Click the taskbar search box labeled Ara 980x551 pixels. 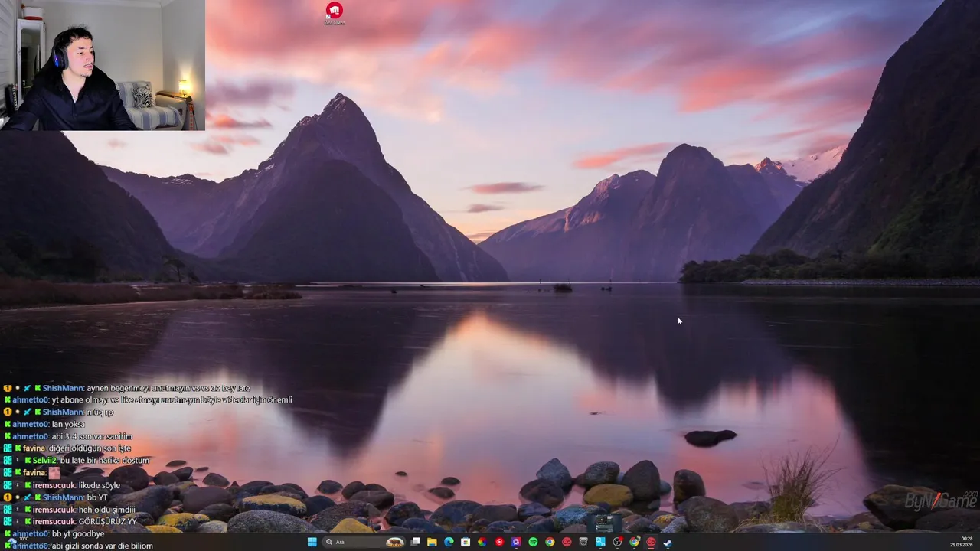pos(364,542)
